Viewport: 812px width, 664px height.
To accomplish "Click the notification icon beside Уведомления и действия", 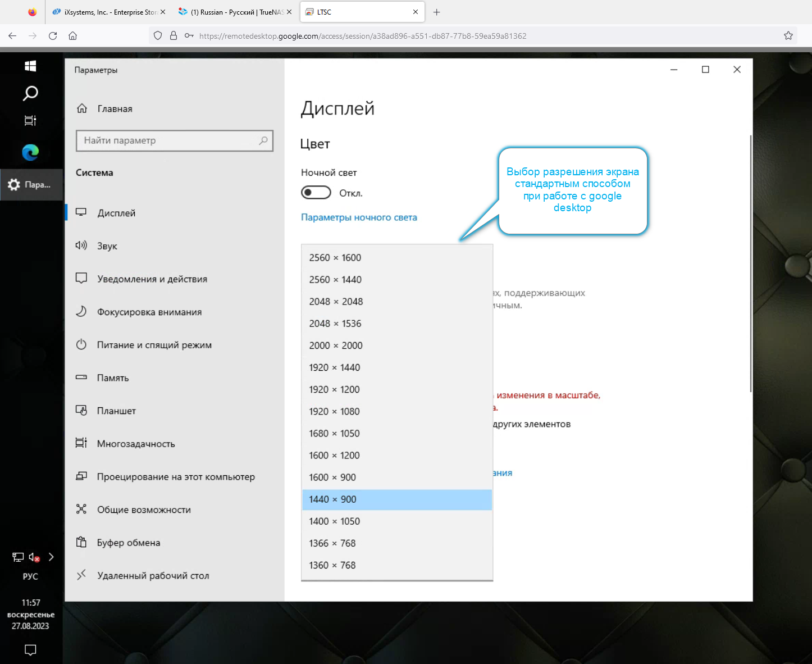I will pos(81,278).
